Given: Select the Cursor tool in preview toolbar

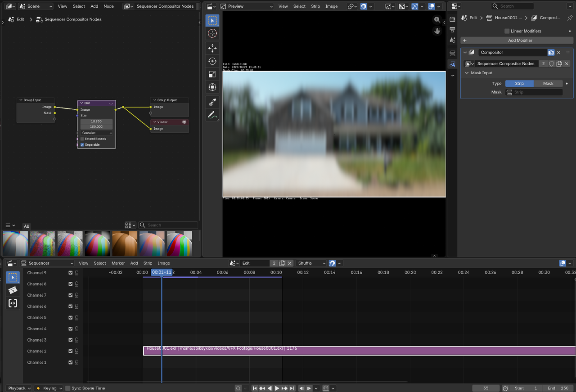Looking at the screenshot, I should [212, 34].
